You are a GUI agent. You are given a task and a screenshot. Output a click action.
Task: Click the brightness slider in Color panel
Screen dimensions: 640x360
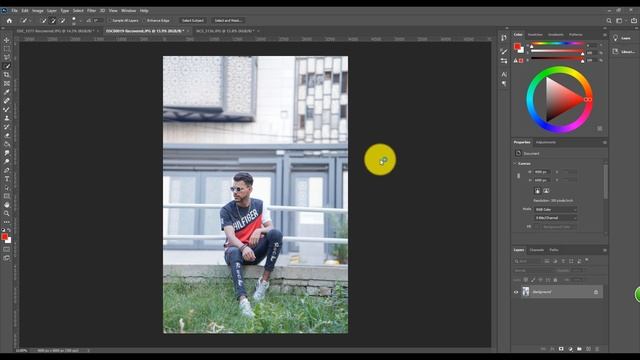(557, 58)
